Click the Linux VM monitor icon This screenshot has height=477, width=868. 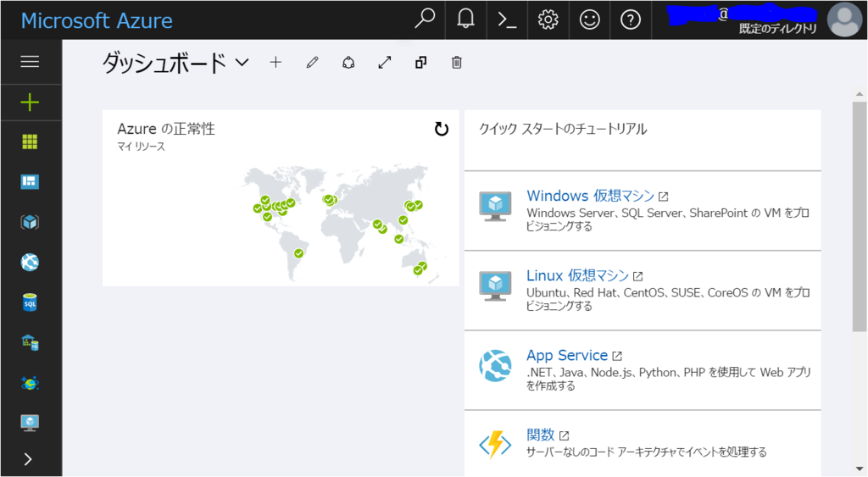pyautogui.click(x=495, y=286)
